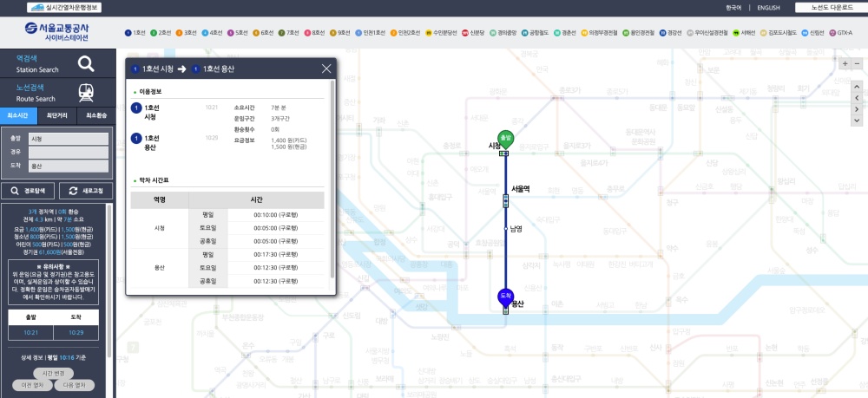Select the 경의중앙 line legend
868x398 pixels.
pos(503,33)
